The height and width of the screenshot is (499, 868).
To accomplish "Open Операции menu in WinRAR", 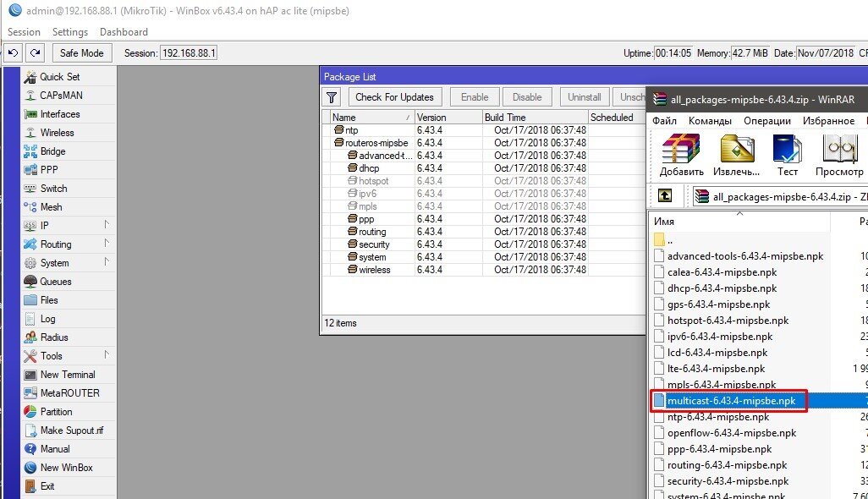I will [767, 121].
